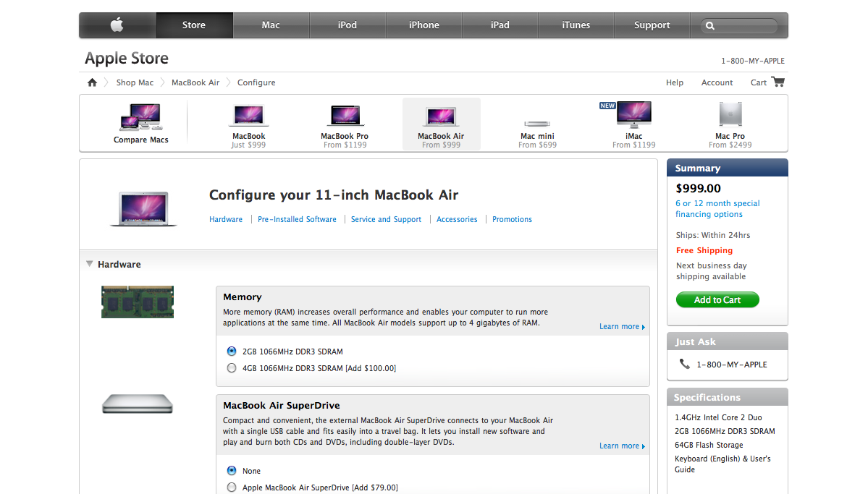Click 1.4GHz Intel Core 2 Duo specification
The width and height of the screenshot is (868, 494).
click(x=718, y=417)
